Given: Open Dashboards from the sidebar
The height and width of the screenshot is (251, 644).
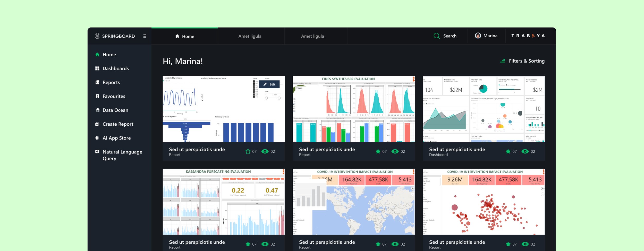Looking at the screenshot, I should click(116, 68).
